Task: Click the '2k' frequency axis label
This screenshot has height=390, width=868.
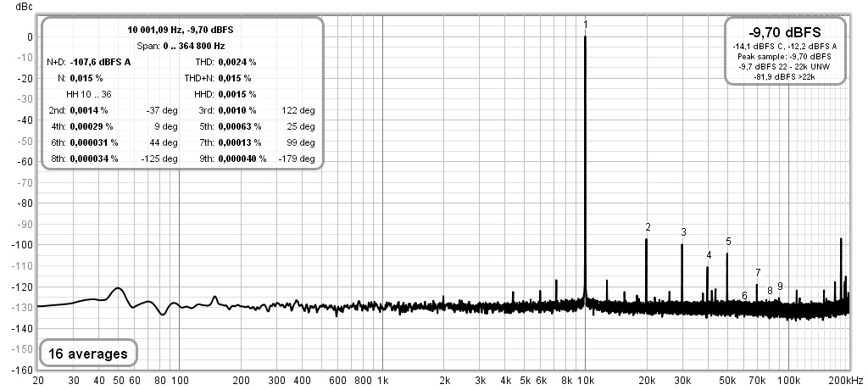Action: tap(444, 381)
